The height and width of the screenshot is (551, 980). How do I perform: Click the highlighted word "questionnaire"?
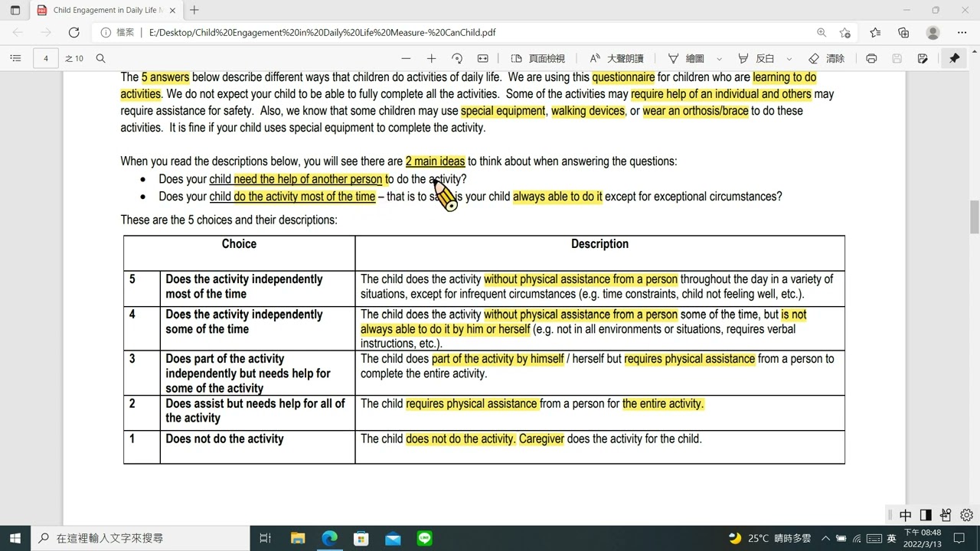pos(623,77)
